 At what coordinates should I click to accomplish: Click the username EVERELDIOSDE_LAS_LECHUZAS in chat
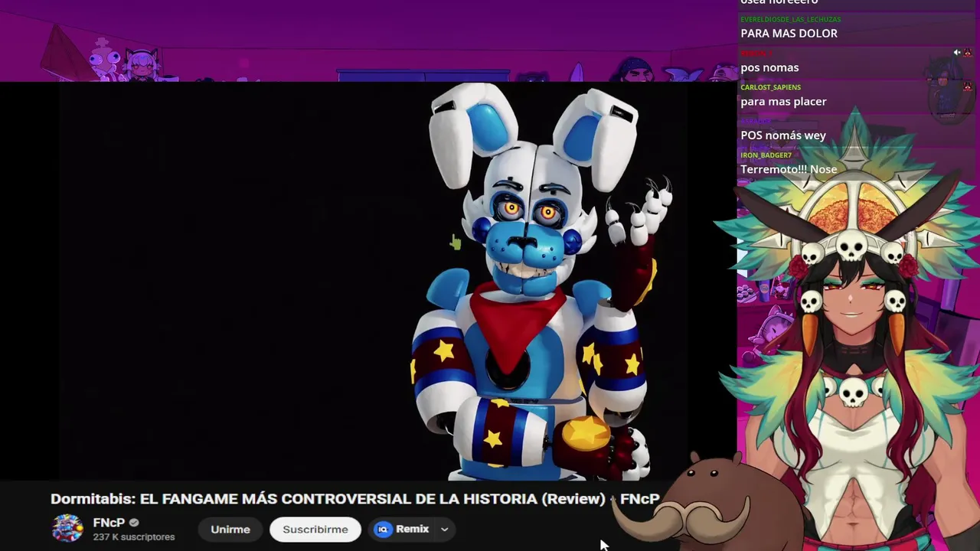[790, 19]
